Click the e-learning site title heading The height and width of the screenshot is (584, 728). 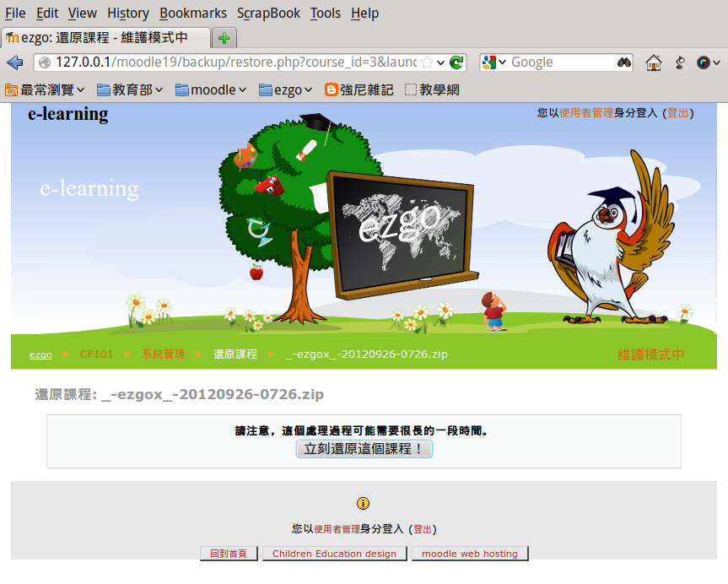point(67,114)
